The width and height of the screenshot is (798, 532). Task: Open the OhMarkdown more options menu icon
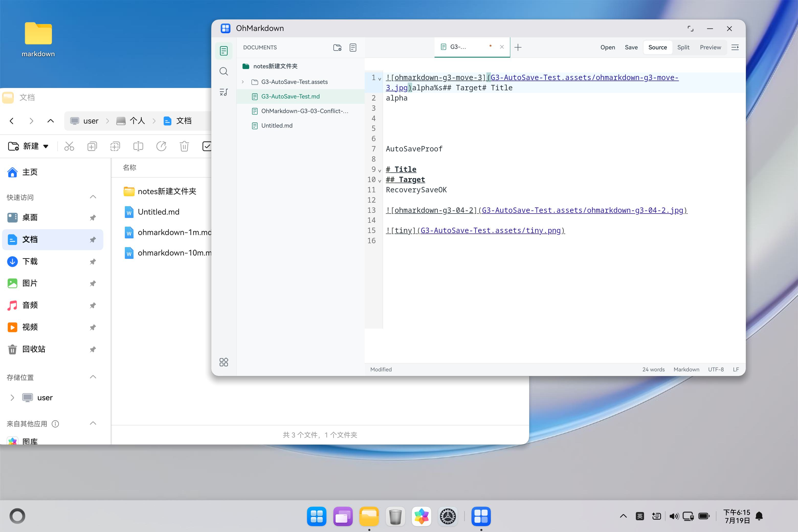coord(735,48)
